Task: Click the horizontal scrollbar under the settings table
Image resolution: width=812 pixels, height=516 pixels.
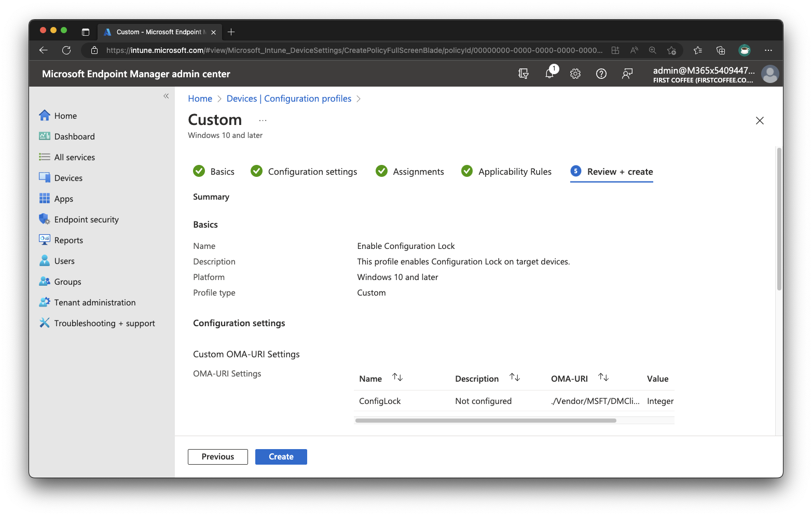Action: point(485,420)
